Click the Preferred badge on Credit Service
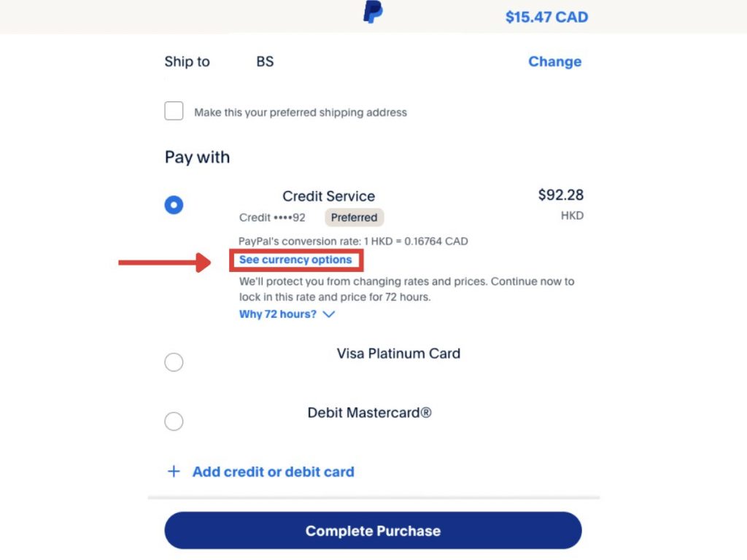Image resolution: width=747 pixels, height=560 pixels. coord(354,217)
